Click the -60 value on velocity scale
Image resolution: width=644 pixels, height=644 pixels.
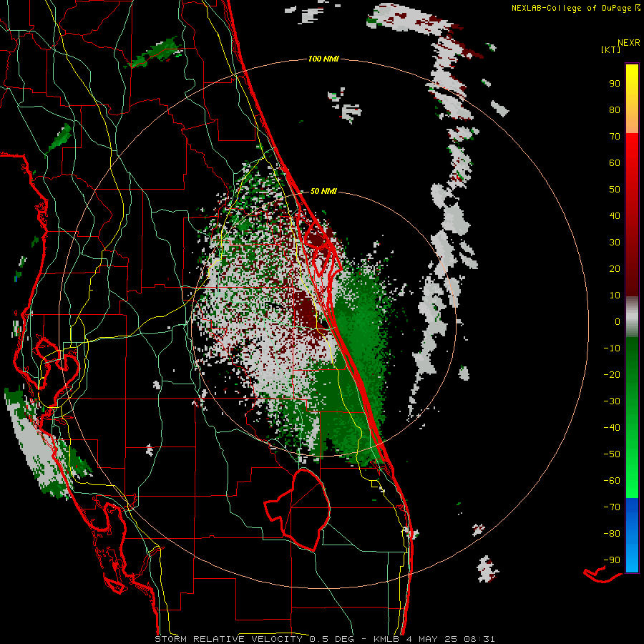coord(612,481)
